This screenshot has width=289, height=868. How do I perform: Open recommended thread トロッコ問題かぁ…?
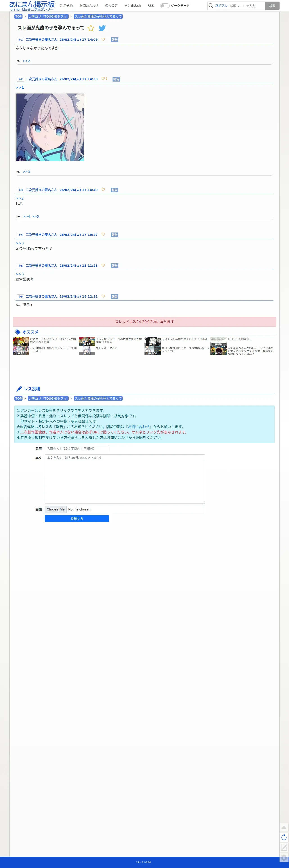[x=240, y=339]
